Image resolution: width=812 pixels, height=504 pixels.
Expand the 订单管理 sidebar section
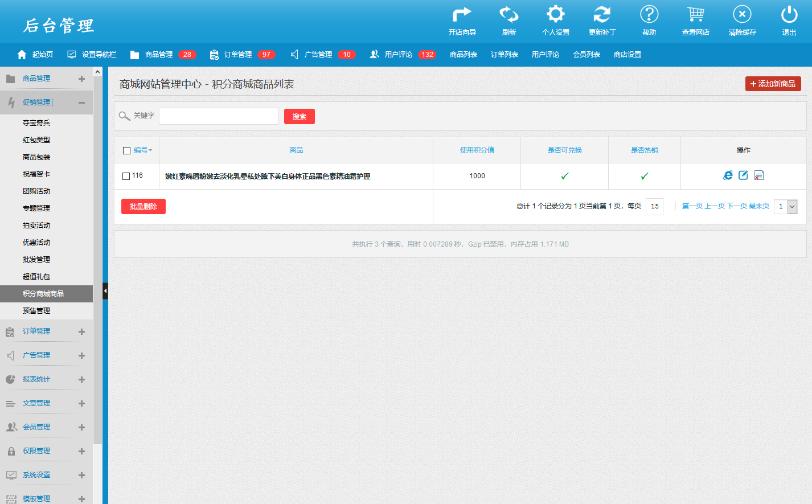tap(81, 331)
